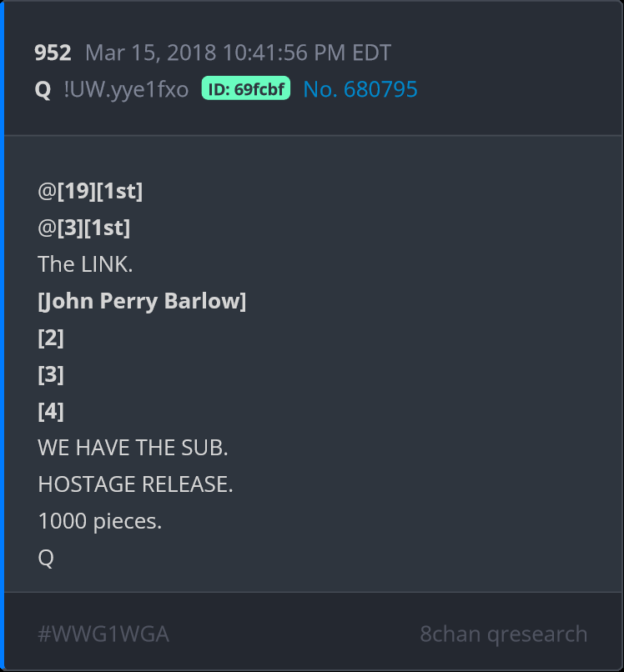Click the @[19][1st] line

click(x=90, y=191)
